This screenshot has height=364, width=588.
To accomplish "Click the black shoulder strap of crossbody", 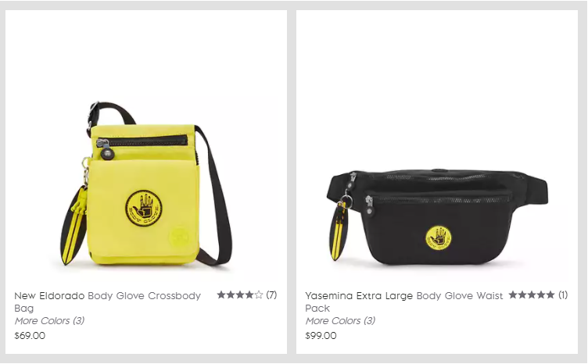I will [x=214, y=194].
